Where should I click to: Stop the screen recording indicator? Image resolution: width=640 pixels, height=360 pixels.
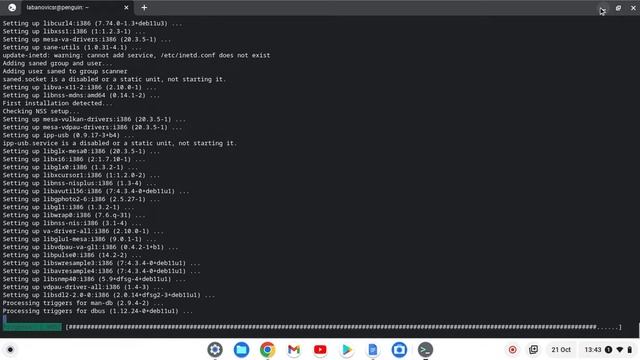(x=513, y=350)
